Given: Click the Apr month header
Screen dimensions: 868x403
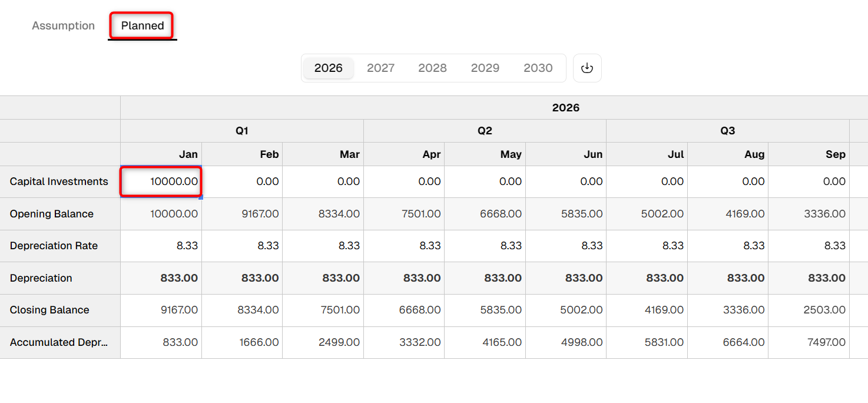Looking at the screenshot, I should (404, 154).
